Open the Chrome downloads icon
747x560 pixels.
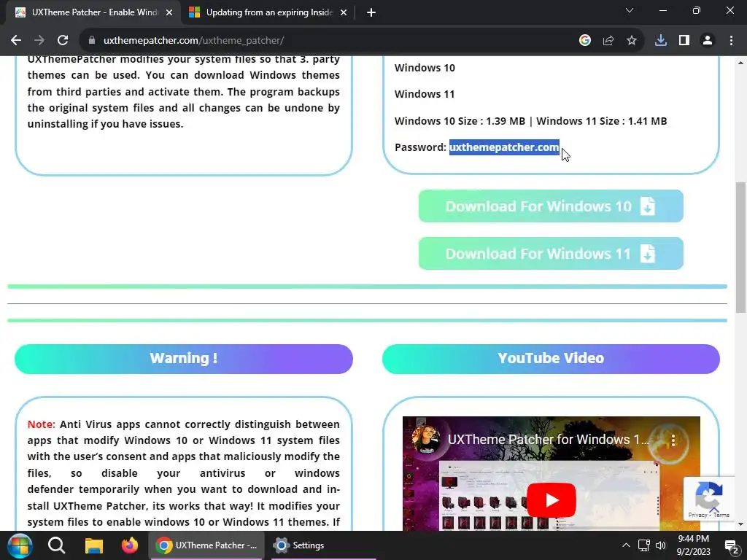(x=661, y=41)
